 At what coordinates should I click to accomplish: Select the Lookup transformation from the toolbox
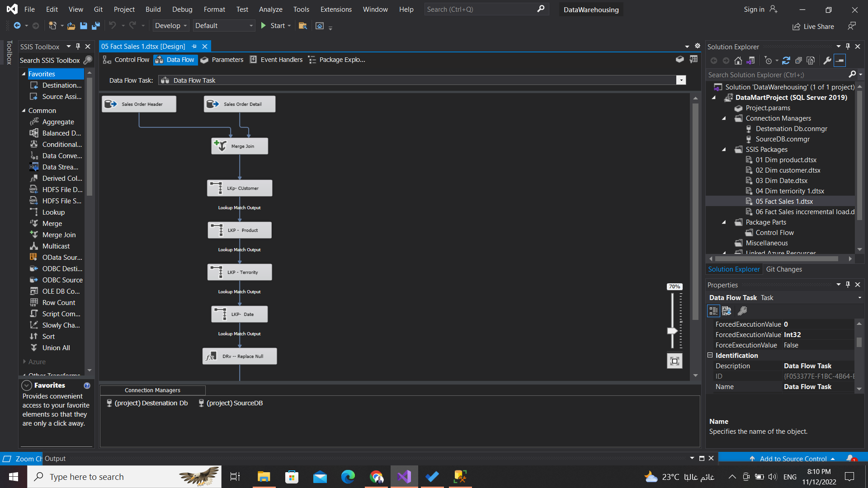(x=53, y=212)
